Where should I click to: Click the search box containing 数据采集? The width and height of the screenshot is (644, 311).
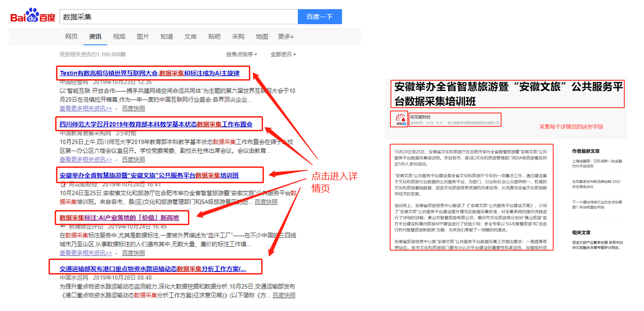(x=179, y=17)
